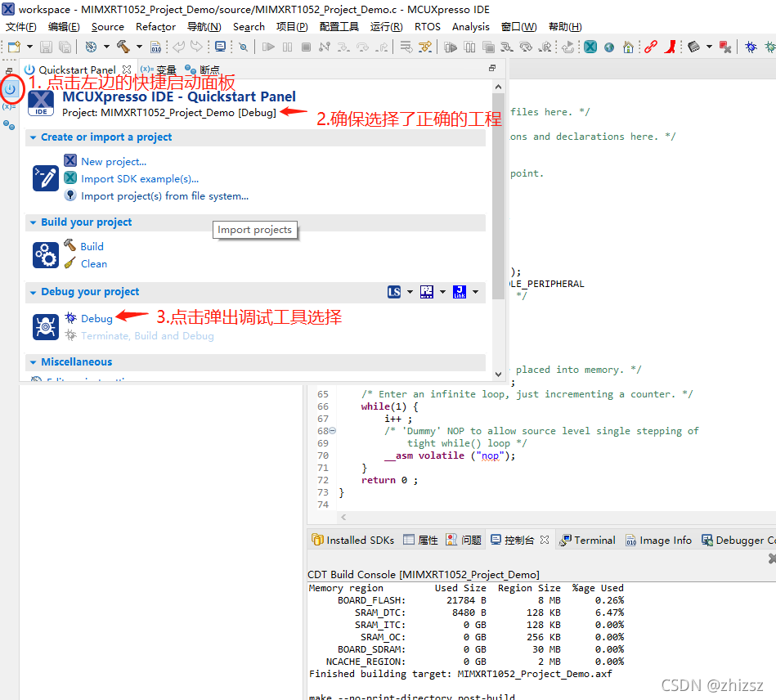
Task: Open the Analysis menu
Action: click(471, 27)
